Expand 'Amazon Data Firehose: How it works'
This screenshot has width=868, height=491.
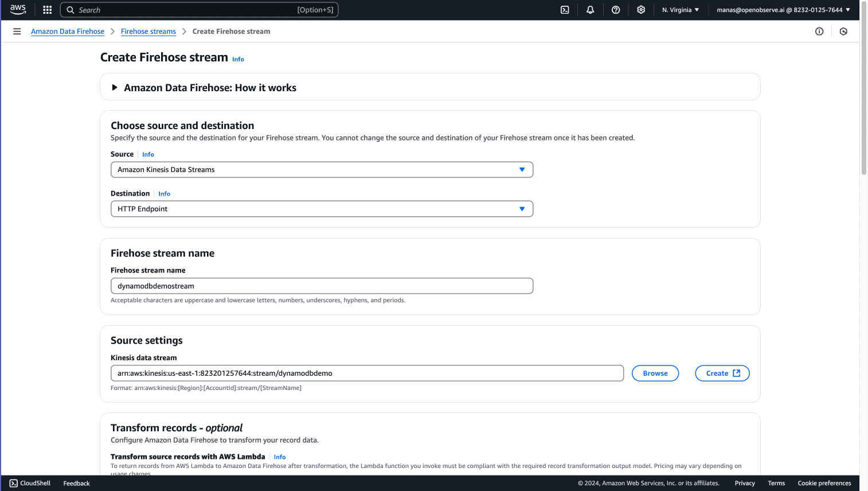(210, 88)
